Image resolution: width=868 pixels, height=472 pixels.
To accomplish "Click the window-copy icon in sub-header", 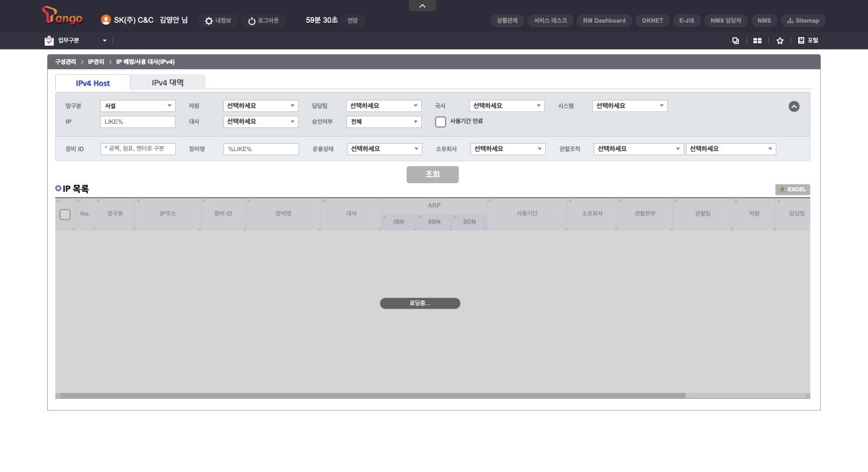I will [735, 41].
